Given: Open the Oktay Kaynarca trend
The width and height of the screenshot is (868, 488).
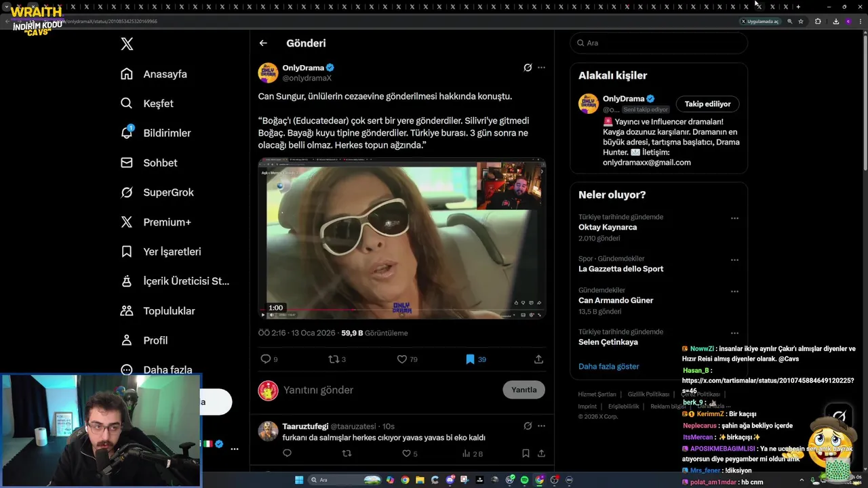Looking at the screenshot, I should 608,227.
